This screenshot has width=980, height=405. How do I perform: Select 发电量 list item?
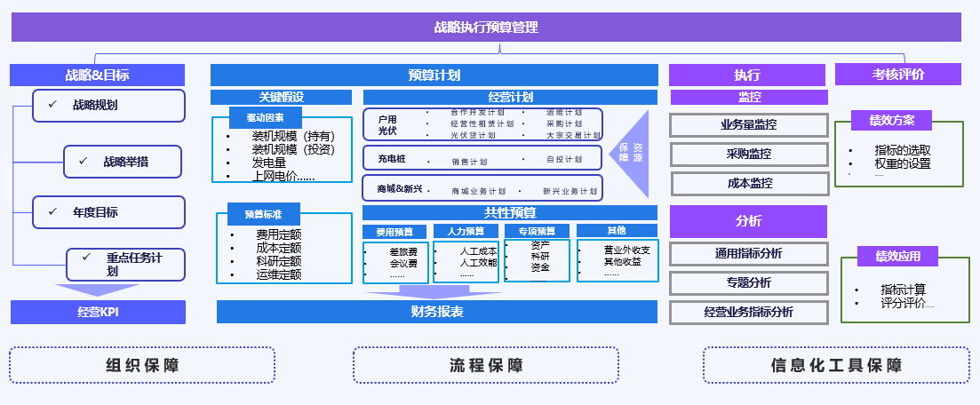[x=268, y=163]
